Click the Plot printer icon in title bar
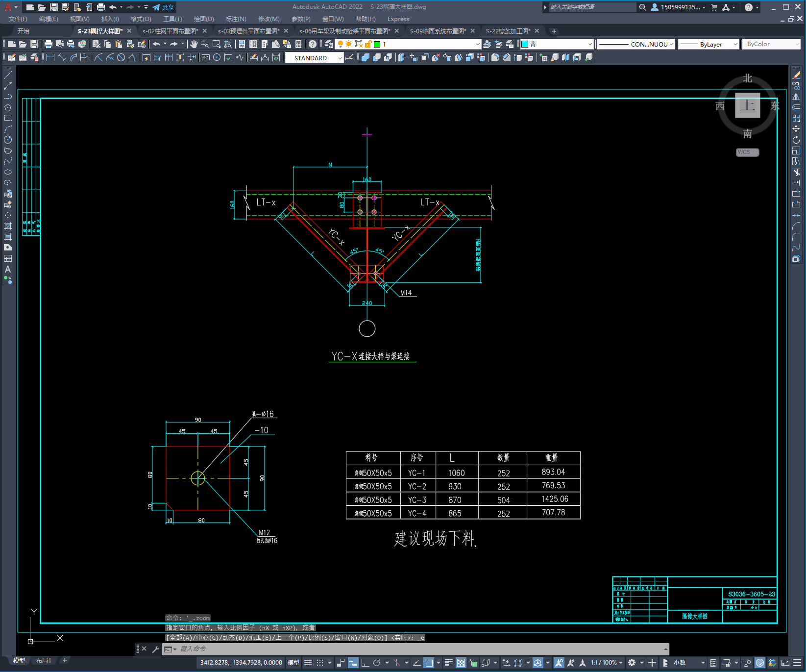 [x=101, y=7]
